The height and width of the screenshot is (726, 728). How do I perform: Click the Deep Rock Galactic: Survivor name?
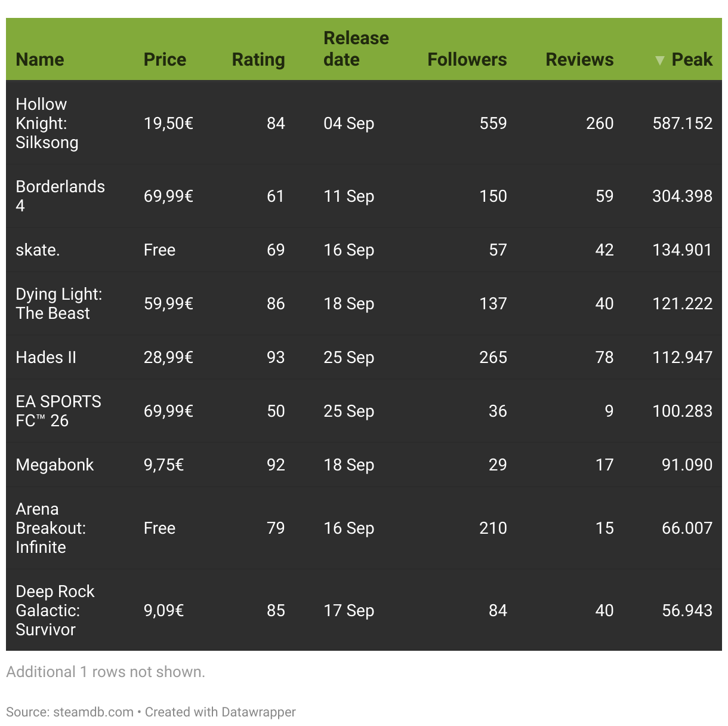[x=55, y=610]
